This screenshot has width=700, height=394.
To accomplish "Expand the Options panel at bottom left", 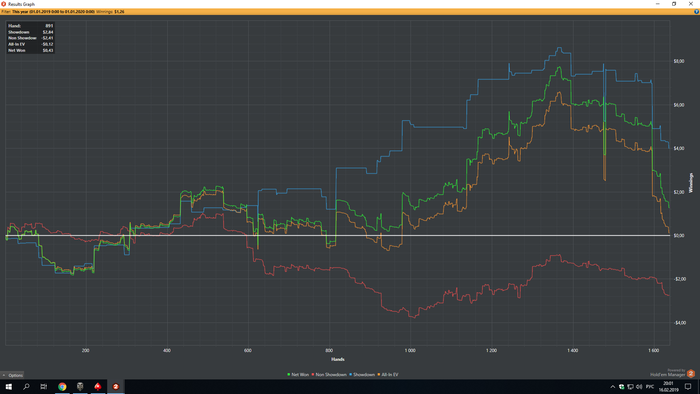I will (x=12, y=375).
